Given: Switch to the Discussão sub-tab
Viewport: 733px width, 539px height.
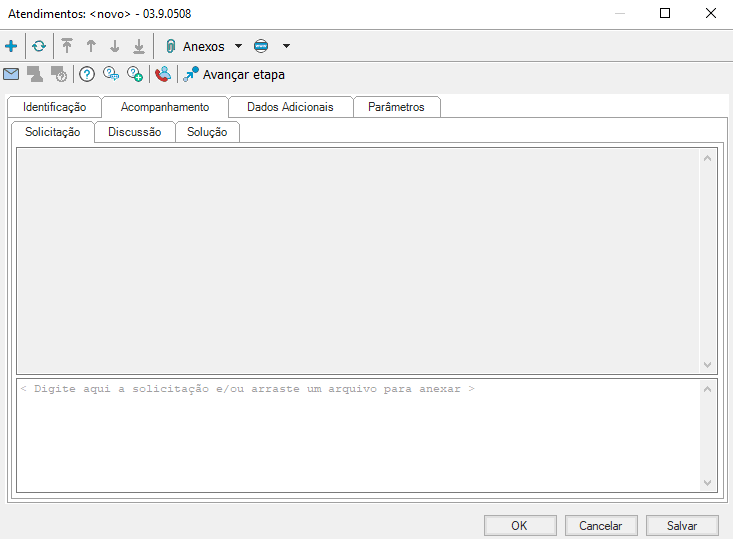Looking at the screenshot, I should [134, 132].
